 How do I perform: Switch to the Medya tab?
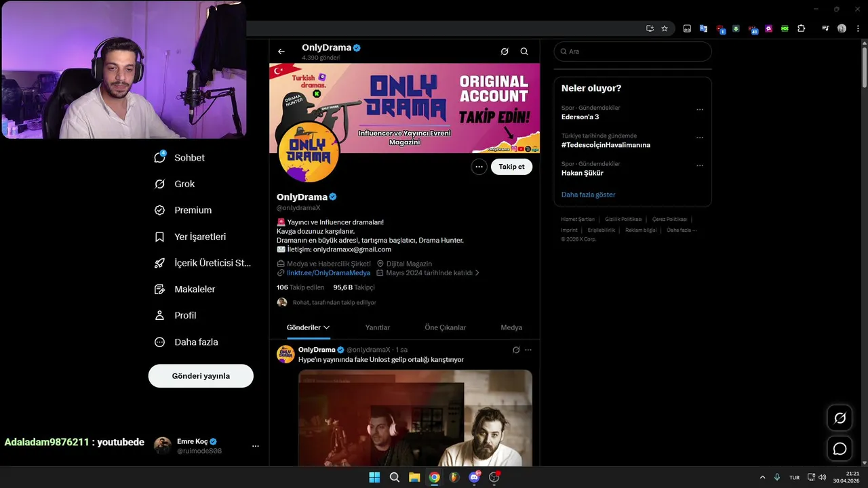click(511, 327)
